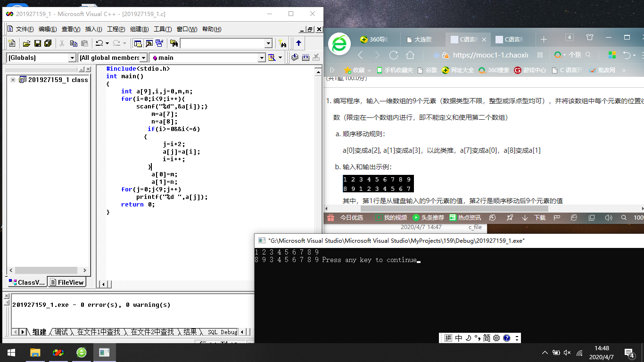Open the Find text combo dropdown
Viewport: 644px width, 362px height.
click(268, 43)
